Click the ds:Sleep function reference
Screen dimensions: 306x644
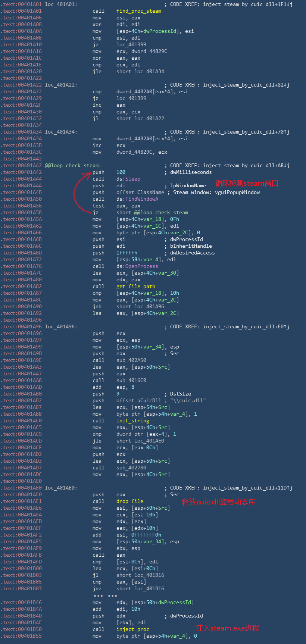pos(128,179)
